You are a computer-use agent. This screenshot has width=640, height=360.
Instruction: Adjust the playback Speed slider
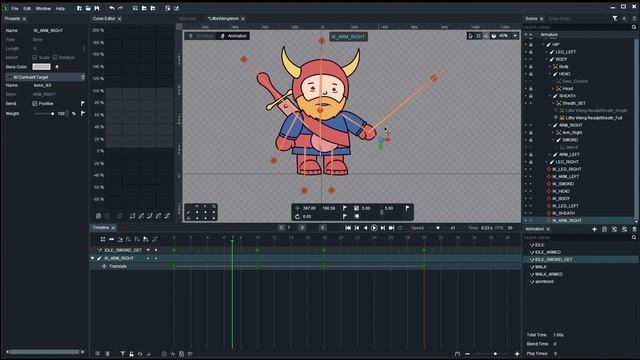pos(438,228)
